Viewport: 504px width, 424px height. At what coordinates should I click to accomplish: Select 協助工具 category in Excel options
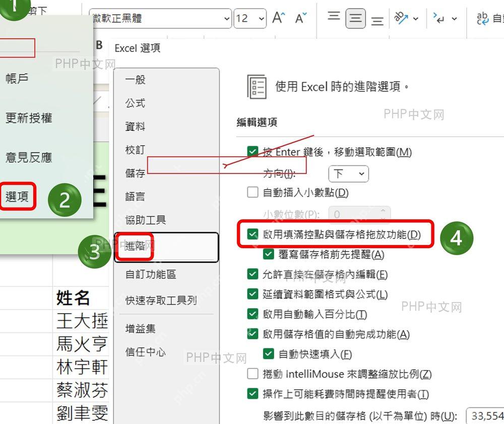[146, 220]
